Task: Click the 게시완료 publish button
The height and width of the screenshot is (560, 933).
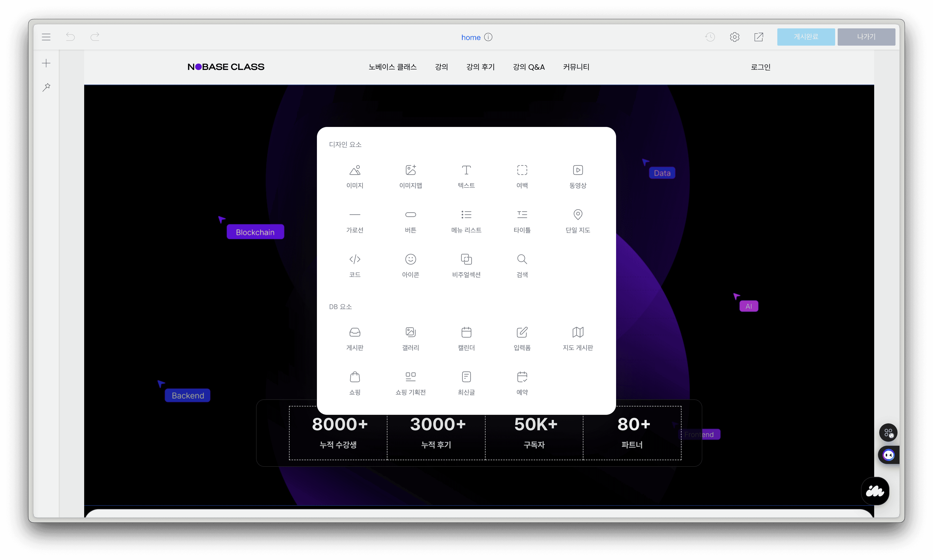Action: point(806,37)
